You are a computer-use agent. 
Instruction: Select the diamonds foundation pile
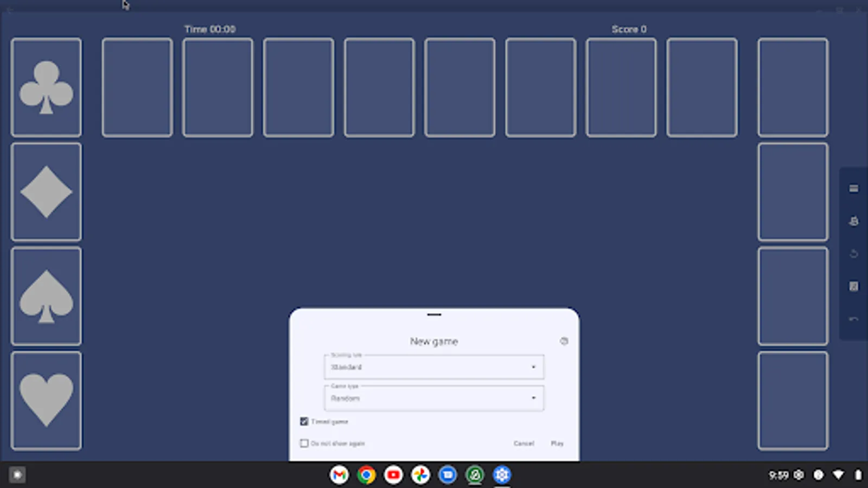(46, 191)
